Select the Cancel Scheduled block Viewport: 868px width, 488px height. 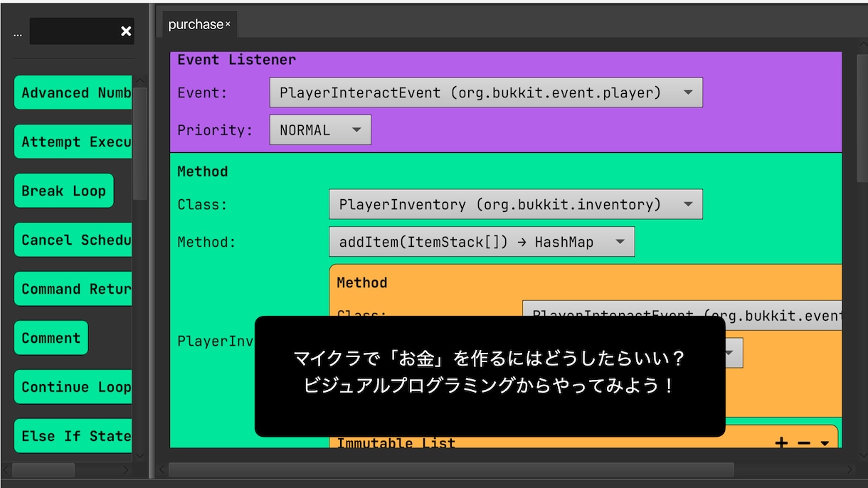73,240
